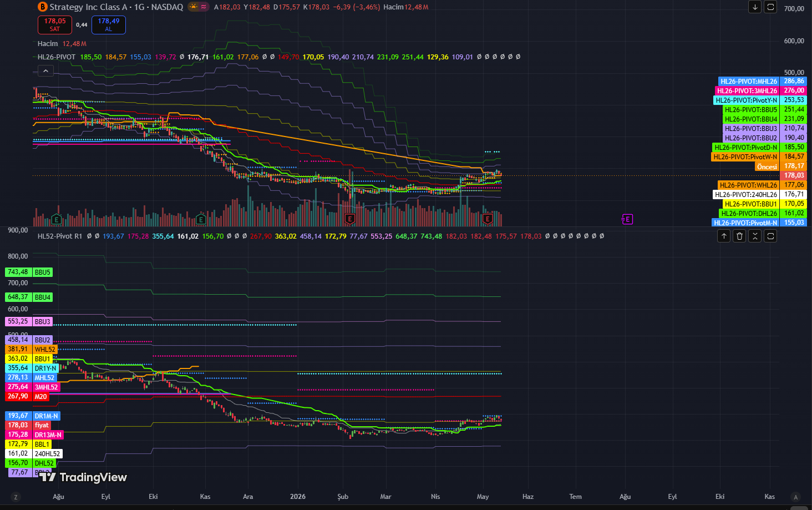Screen dimensions: 812x510
Task: Click the 3MHL52 275,64 label
Action: click(32, 387)
